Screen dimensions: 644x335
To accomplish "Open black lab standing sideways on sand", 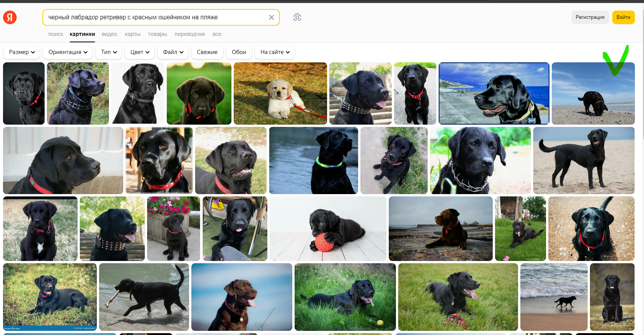I will pyautogui.click(x=584, y=161).
